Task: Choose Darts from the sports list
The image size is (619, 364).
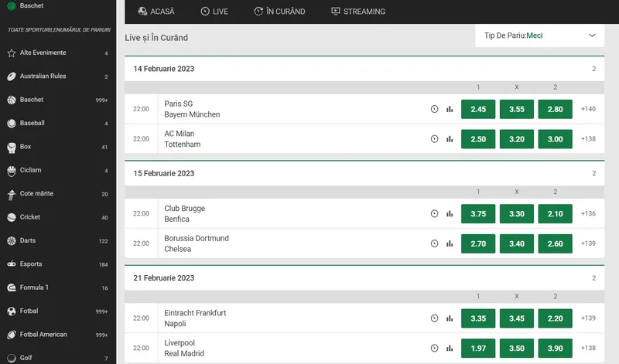Action: [x=58, y=240]
